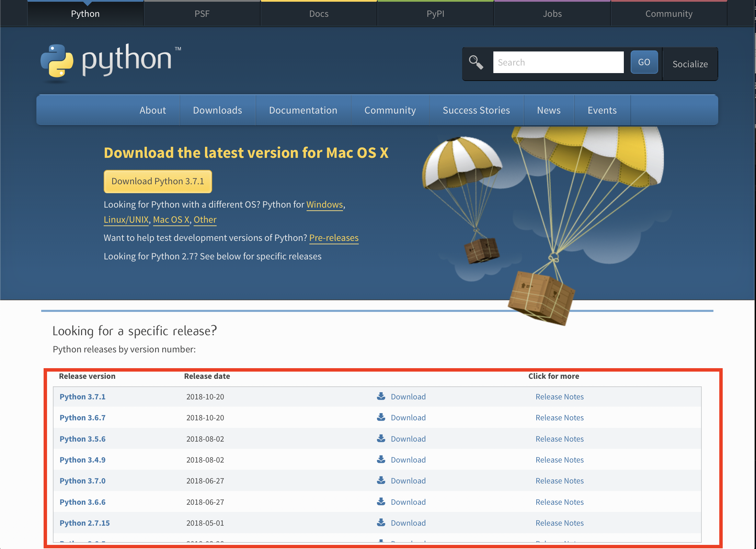Click download icon for Python 3.6.7 row
756x549 pixels.
381,417
